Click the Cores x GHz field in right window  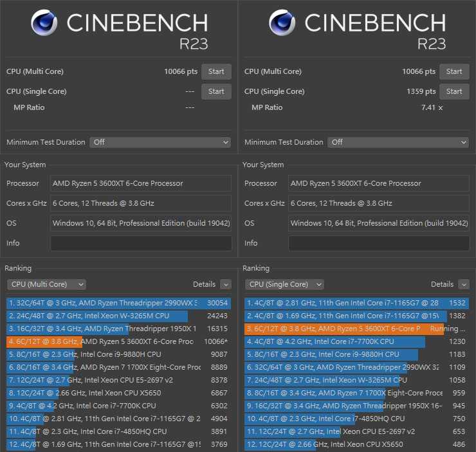point(379,203)
